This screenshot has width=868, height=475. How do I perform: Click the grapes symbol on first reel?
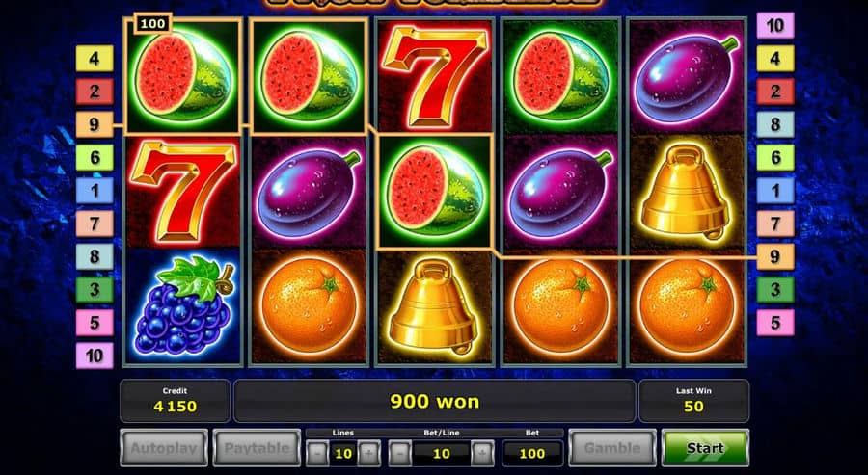tap(182, 305)
